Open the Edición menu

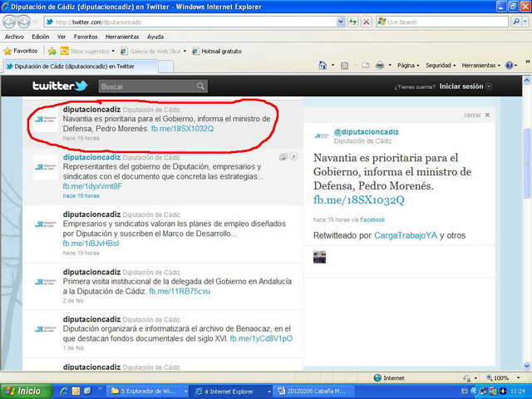tap(41, 37)
